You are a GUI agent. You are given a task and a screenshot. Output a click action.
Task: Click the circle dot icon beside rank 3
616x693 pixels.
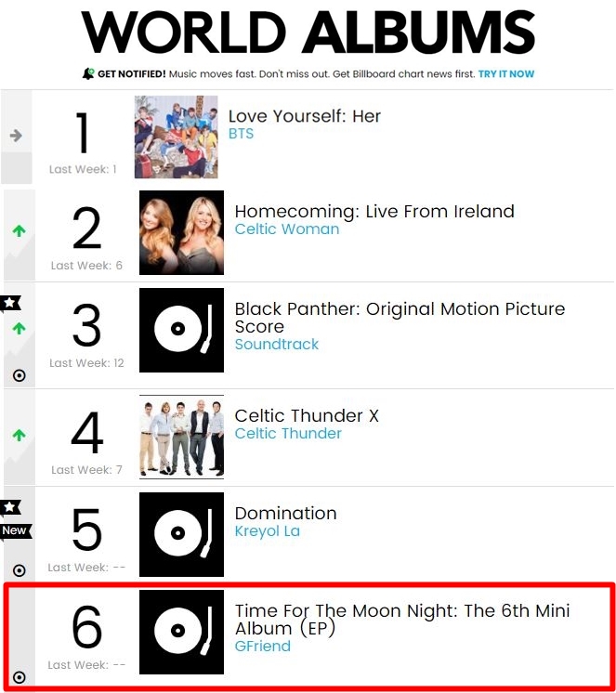click(x=20, y=375)
